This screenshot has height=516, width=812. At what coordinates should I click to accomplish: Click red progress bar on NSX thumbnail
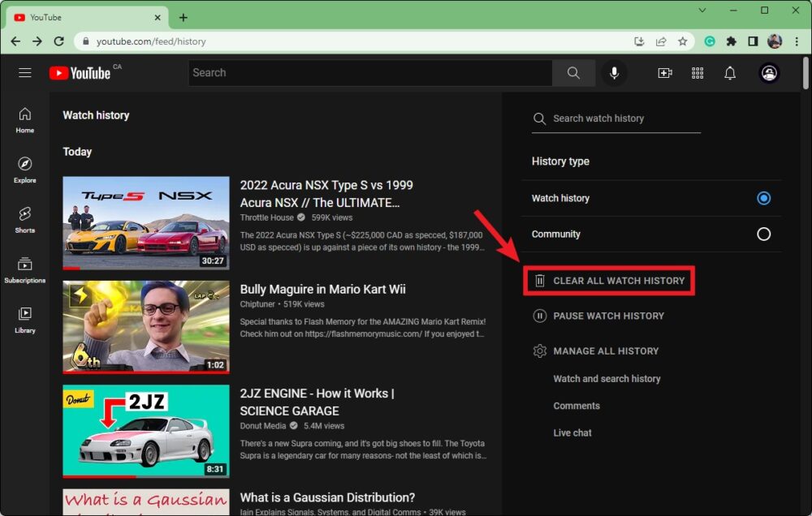tap(71, 268)
